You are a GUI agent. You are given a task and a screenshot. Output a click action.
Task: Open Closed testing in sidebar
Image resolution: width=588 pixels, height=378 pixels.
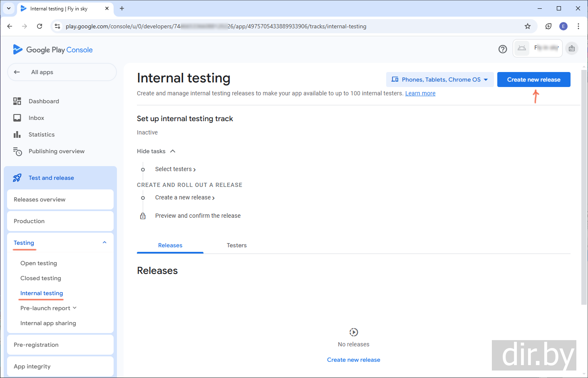pyautogui.click(x=41, y=278)
